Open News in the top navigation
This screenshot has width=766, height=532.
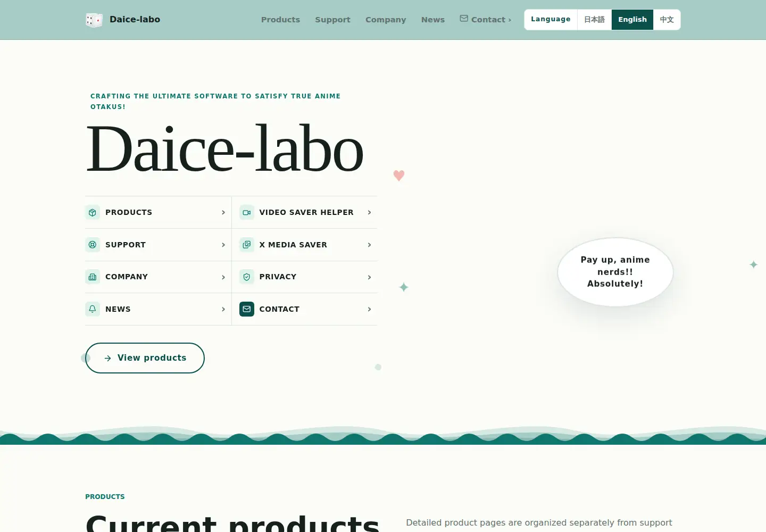[433, 20]
